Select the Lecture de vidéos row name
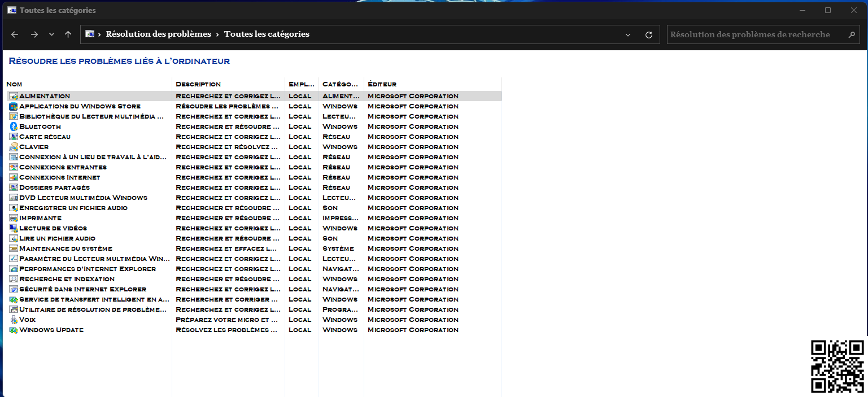This screenshot has width=868, height=397. [x=53, y=228]
